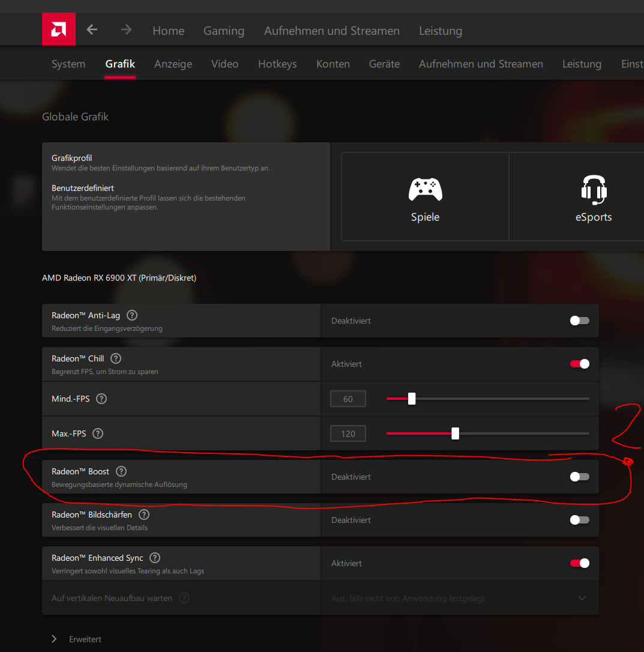Open help for Radeon Bildschärfen
The image size is (644, 652).
(x=144, y=515)
